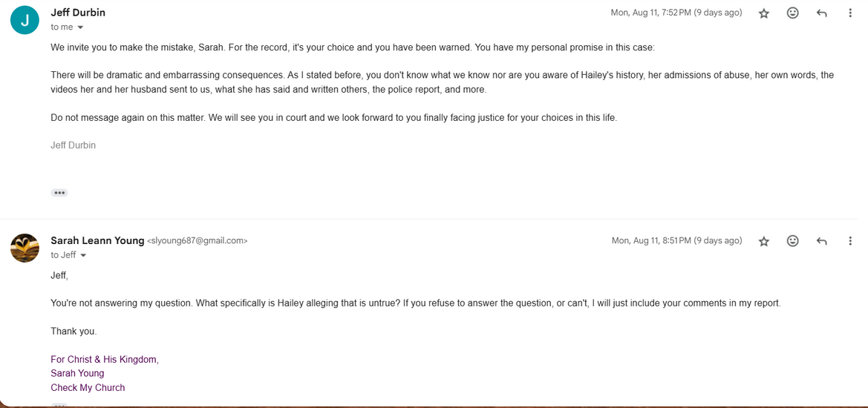Screen dimensions: 868x408
Task: Click the 'Check My Church' signature text
Action: pos(88,387)
